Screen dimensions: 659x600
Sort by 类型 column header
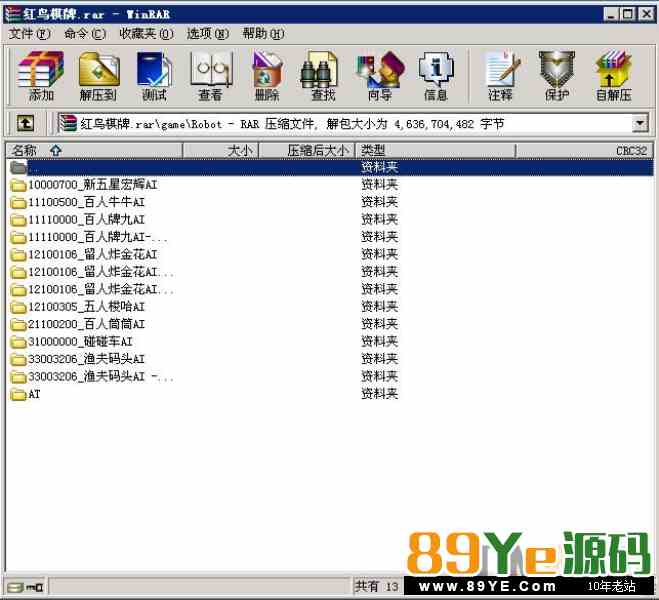point(435,150)
